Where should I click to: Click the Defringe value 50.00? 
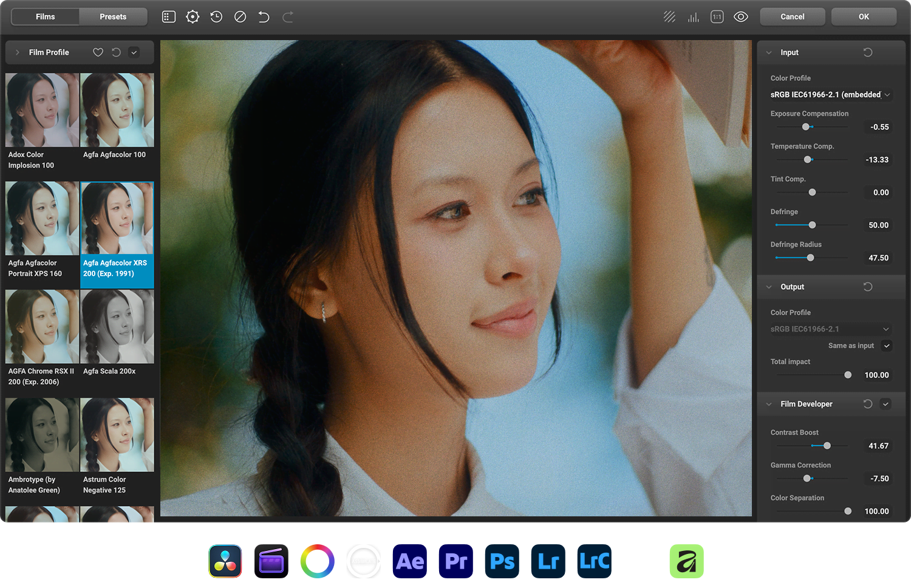[x=878, y=225]
